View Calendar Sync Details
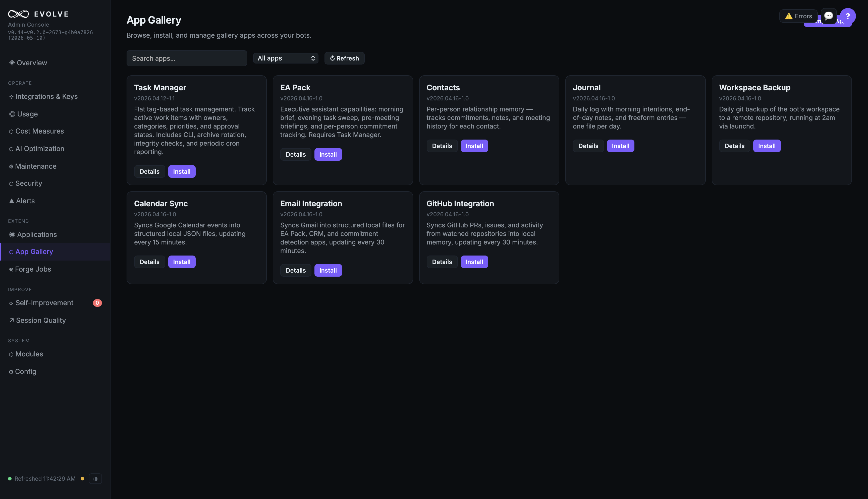868x499 pixels. (x=149, y=262)
